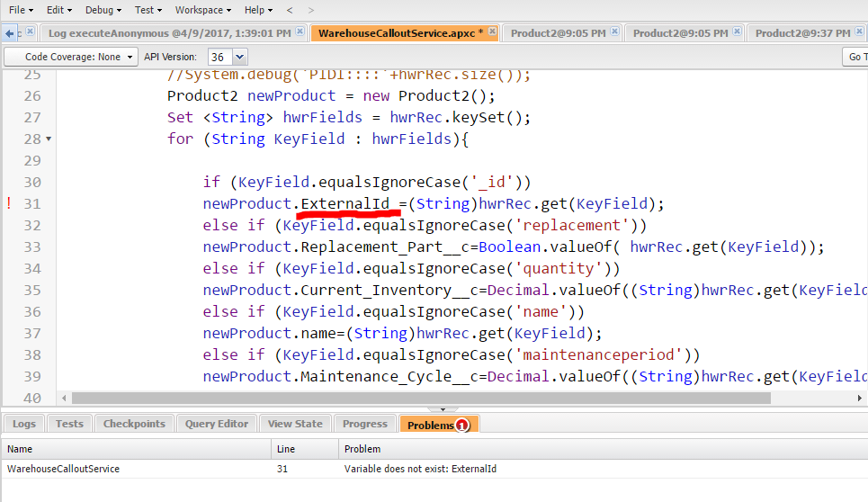Viewport: 868px width, 502px height.
Task: Open the Code Coverage dropdown
Action: 71,57
